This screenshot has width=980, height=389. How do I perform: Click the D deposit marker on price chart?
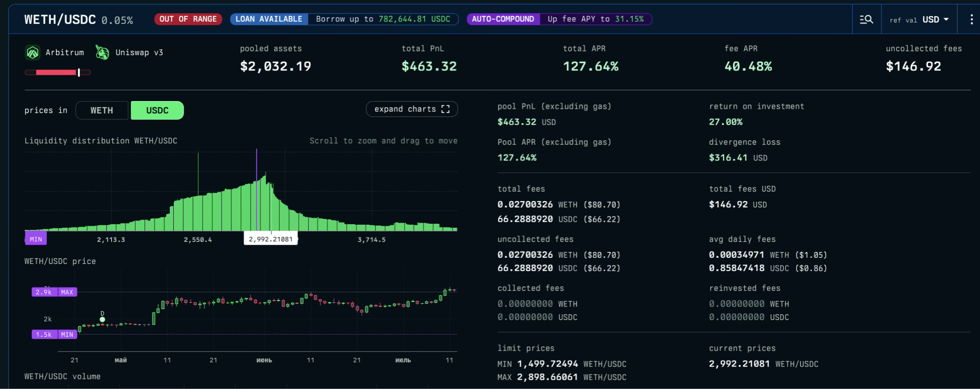click(102, 319)
